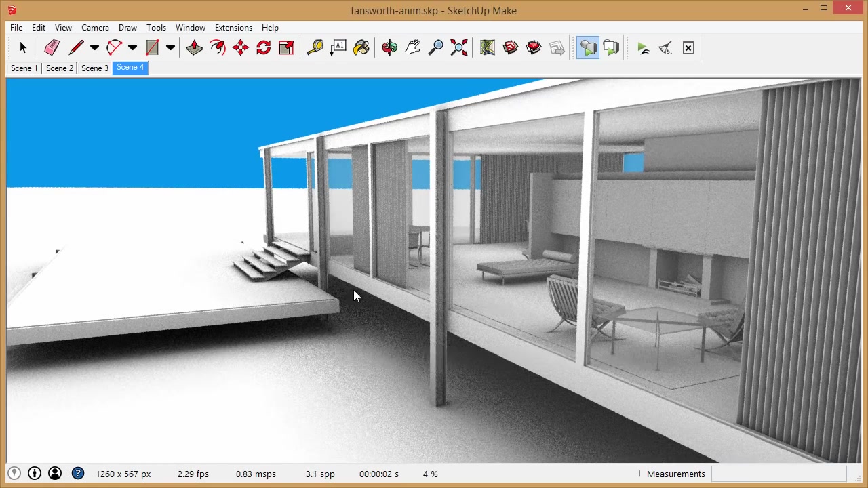Select the Pan hand tool
Image resolution: width=868 pixels, height=488 pixels.
tap(413, 47)
